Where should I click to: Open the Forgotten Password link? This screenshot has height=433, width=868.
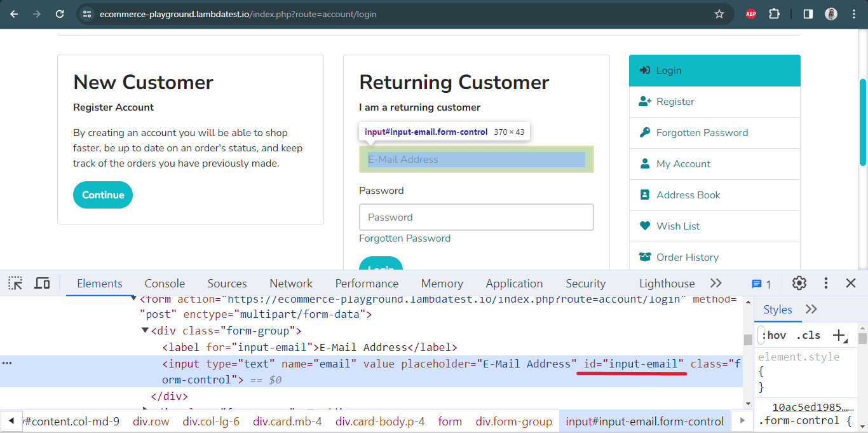click(x=405, y=238)
